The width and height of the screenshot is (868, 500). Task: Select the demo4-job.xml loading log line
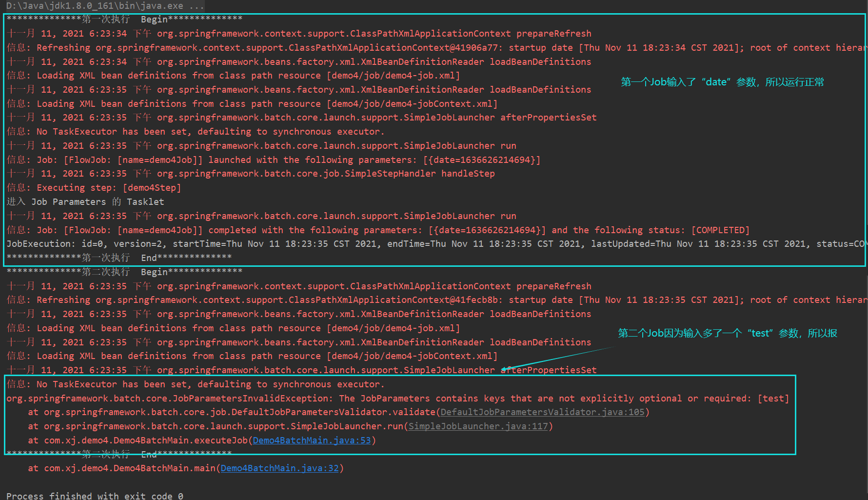pyautogui.click(x=233, y=75)
